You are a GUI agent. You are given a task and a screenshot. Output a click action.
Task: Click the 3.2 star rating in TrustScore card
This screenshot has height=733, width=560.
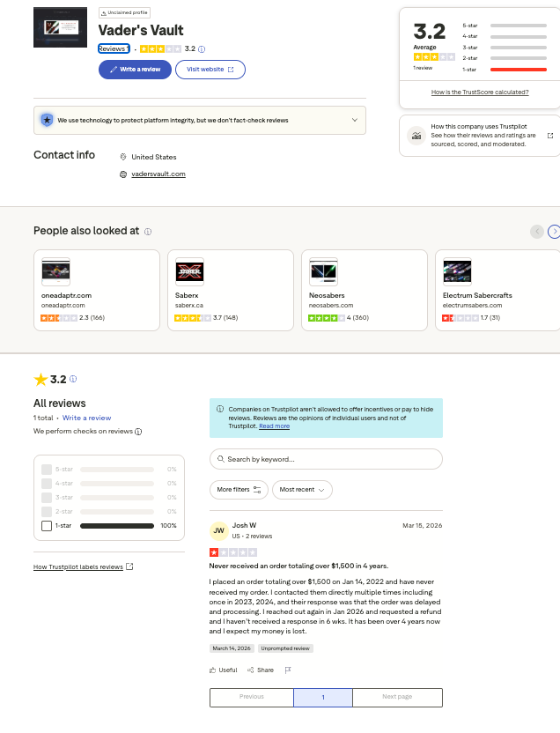pyautogui.click(x=434, y=57)
